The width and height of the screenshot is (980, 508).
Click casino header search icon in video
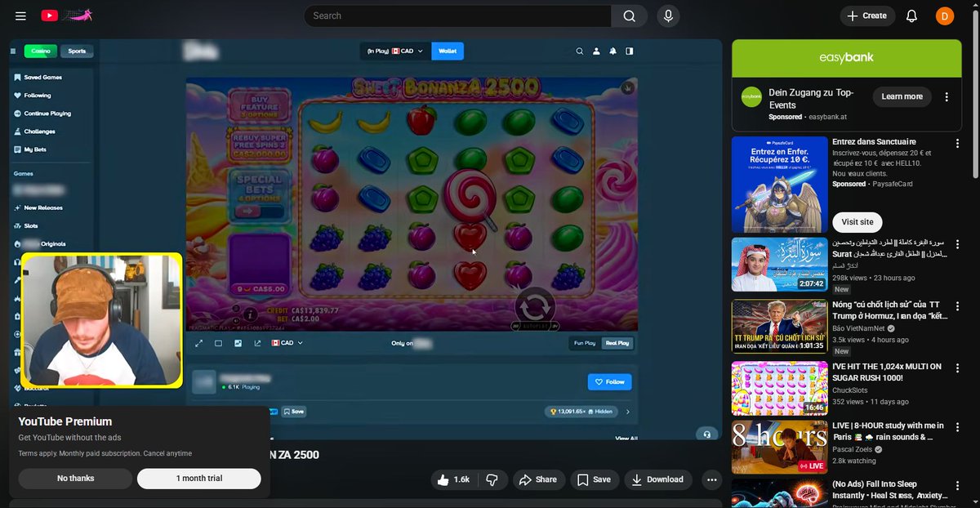click(580, 51)
